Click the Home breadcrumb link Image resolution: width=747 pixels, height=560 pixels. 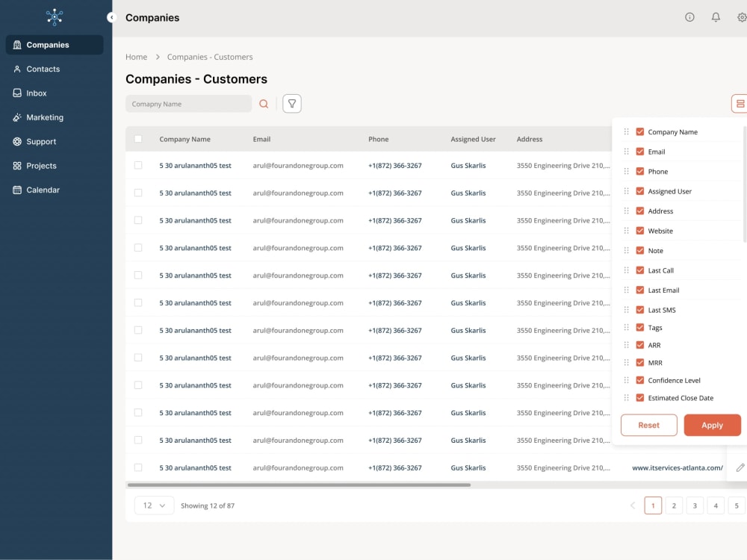136,57
